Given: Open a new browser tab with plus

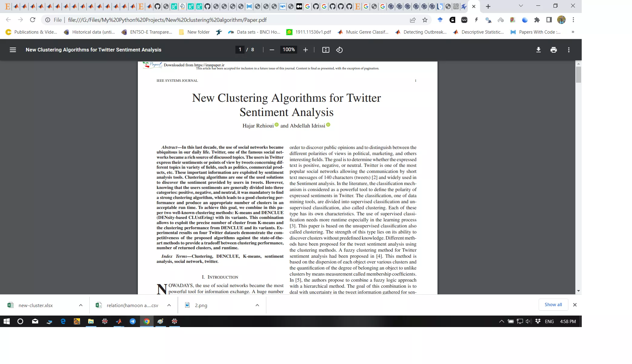Looking at the screenshot, I should point(488,6).
